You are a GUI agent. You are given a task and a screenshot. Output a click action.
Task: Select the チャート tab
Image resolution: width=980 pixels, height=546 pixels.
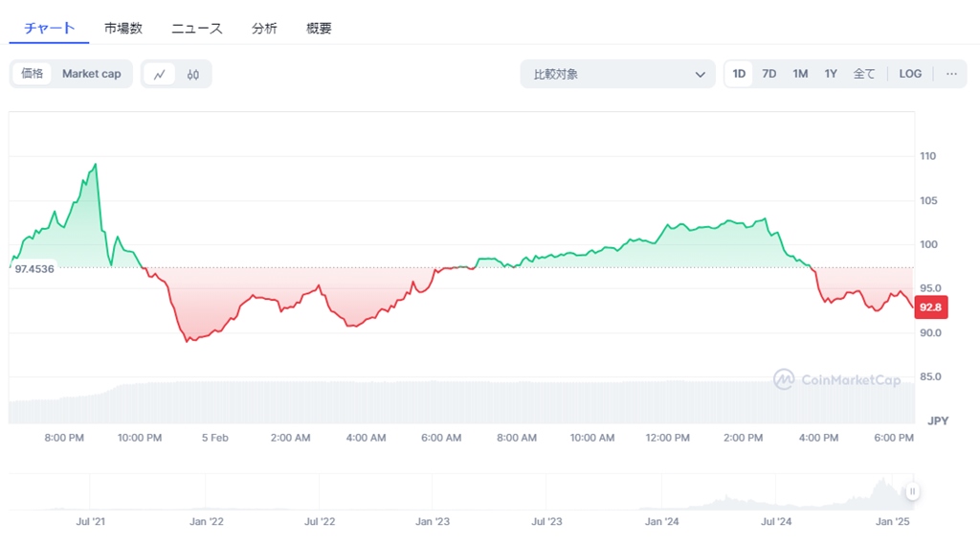(50, 28)
